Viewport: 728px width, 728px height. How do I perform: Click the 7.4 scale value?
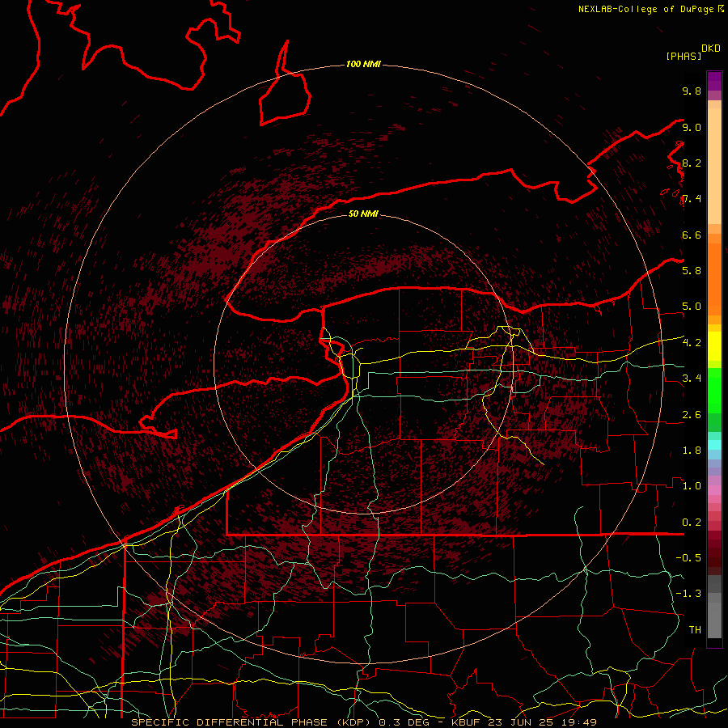point(692,199)
